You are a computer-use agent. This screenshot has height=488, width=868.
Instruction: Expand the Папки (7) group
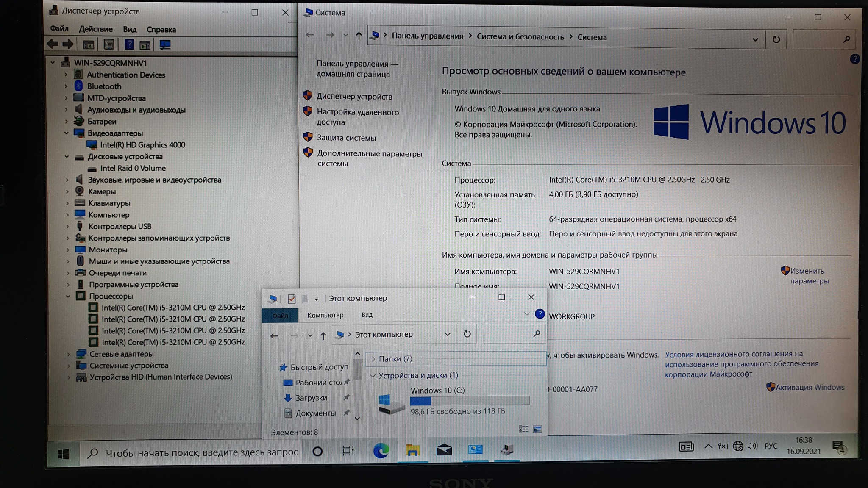coord(373,359)
